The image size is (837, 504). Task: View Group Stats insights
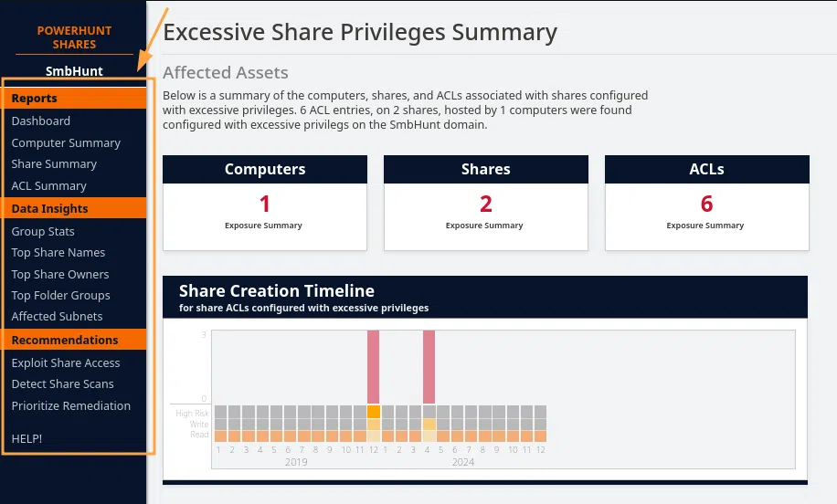tap(43, 231)
